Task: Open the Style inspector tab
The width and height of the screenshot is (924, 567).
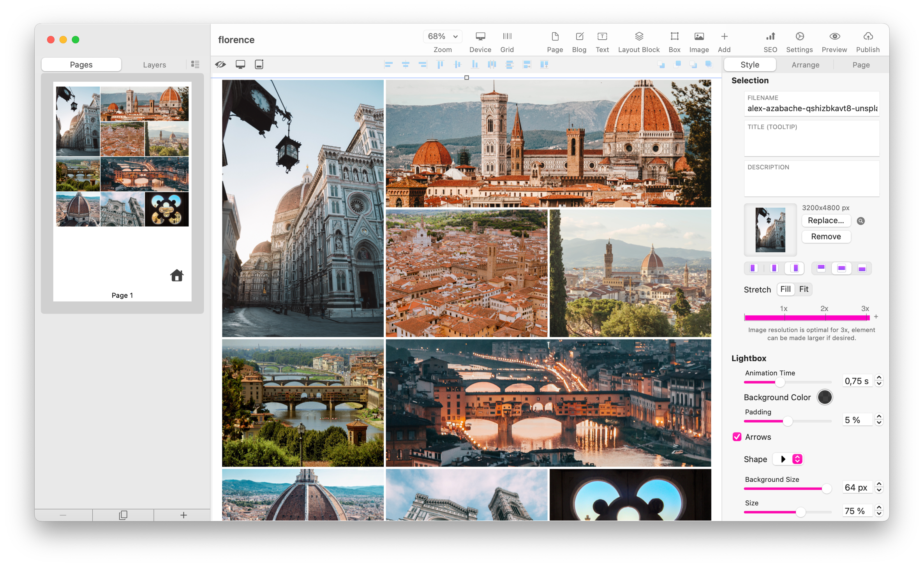Action: click(749, 65)
